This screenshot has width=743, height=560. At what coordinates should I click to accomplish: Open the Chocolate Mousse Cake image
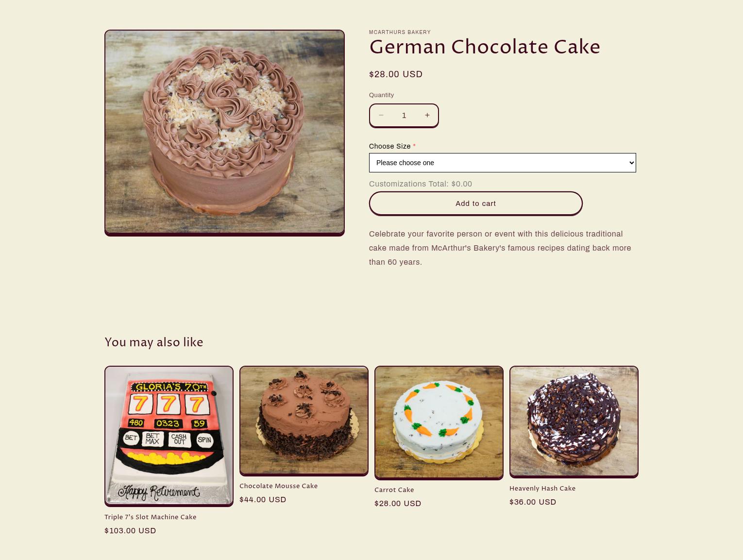(x=304, y=420)
